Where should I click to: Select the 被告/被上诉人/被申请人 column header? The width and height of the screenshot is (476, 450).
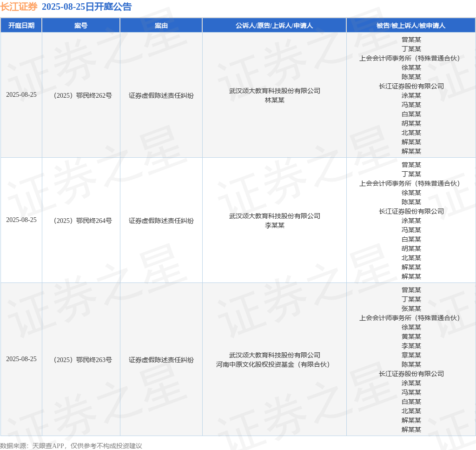[411, 26]
